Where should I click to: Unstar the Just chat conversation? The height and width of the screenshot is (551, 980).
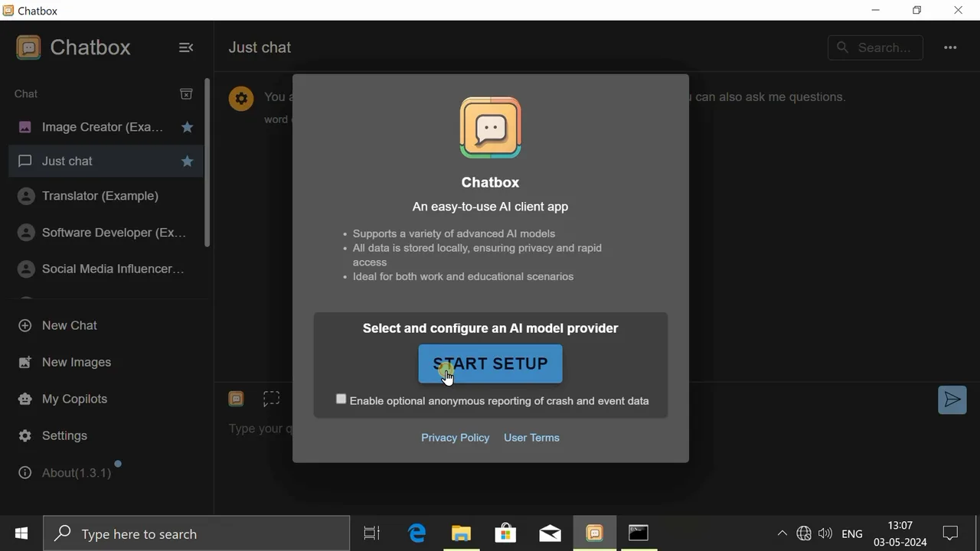coord(187,161)
